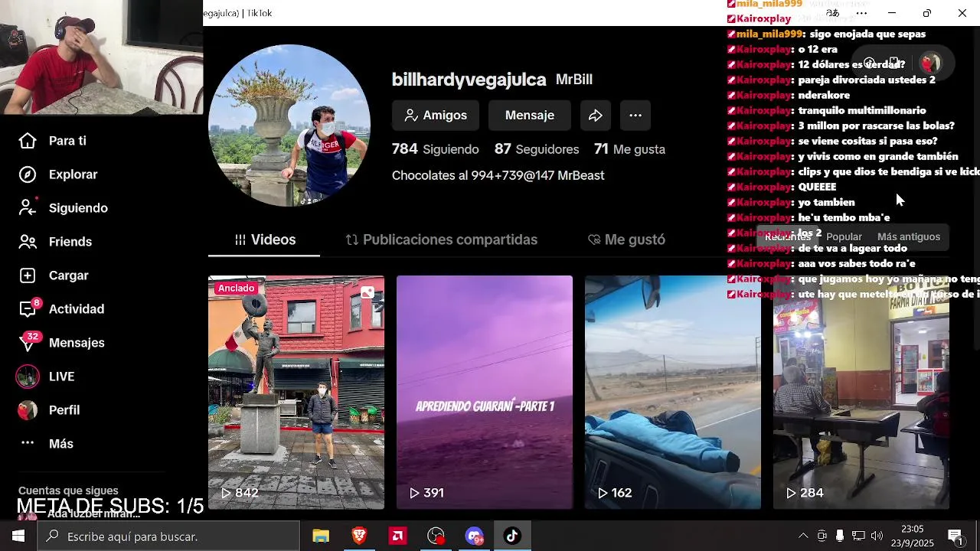Image resolution: width=980 pixels, height=551 pixels.
Task: Sort videos by Popular
Action: click(x=844, y=237)
